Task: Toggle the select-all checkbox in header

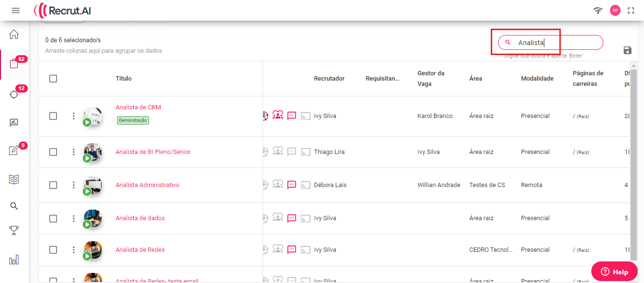Action: [x=53, y=79]
